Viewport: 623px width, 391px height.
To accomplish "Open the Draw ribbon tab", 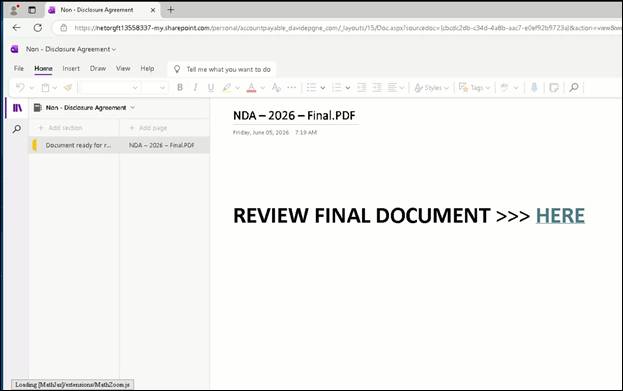I will (98, 68).
